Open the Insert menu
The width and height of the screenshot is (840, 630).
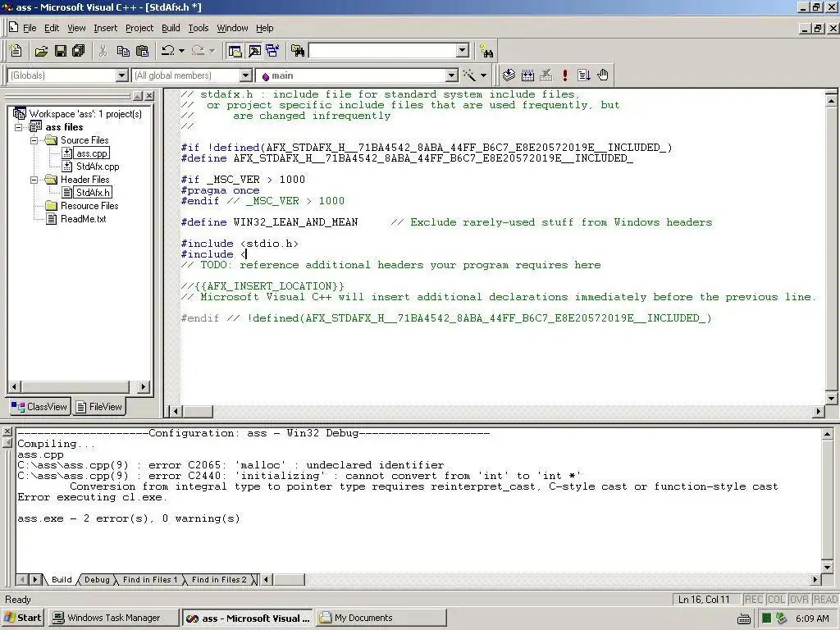(105, 28)
